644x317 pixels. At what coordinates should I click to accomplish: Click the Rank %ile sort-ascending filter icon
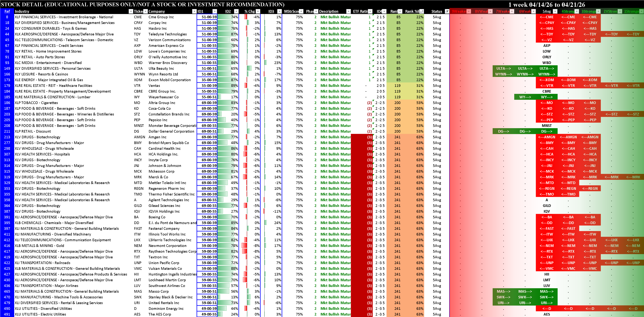(x=422, y=11)
